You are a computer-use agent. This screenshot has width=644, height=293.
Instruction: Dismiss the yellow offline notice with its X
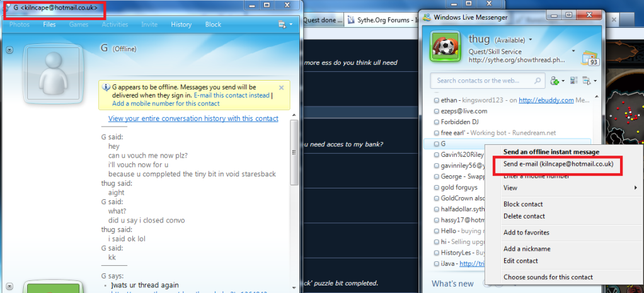281,88
